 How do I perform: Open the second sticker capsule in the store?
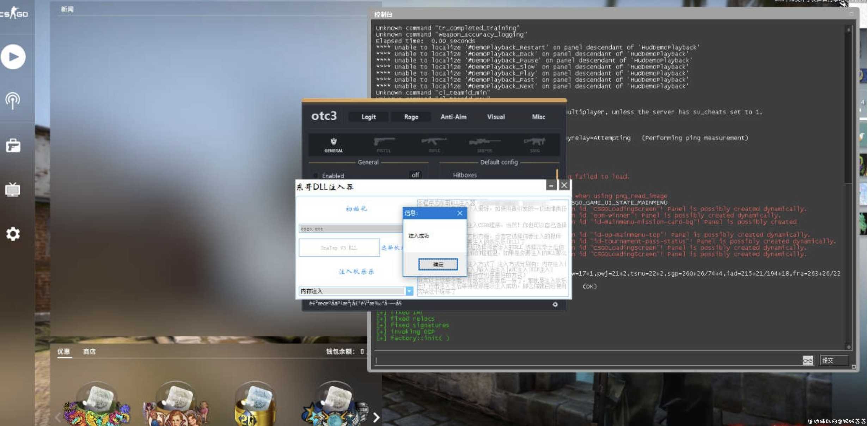click(x=176, y=404)
